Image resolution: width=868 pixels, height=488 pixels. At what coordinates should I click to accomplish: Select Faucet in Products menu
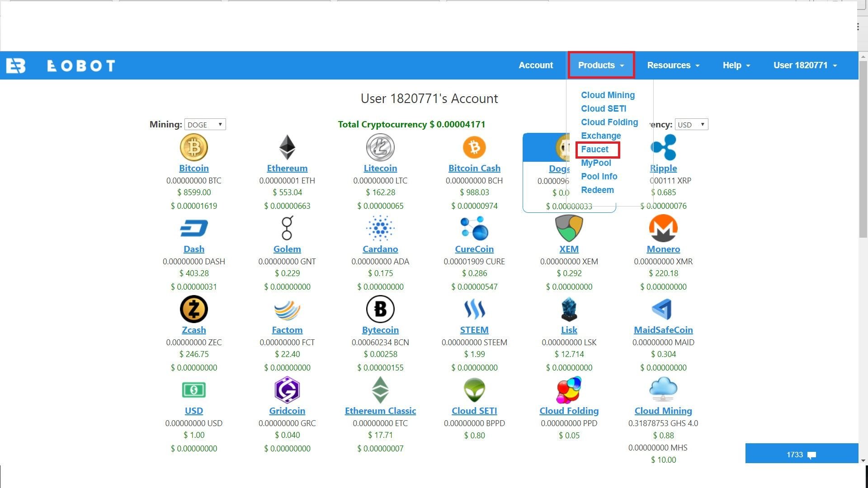pos(594,149)
